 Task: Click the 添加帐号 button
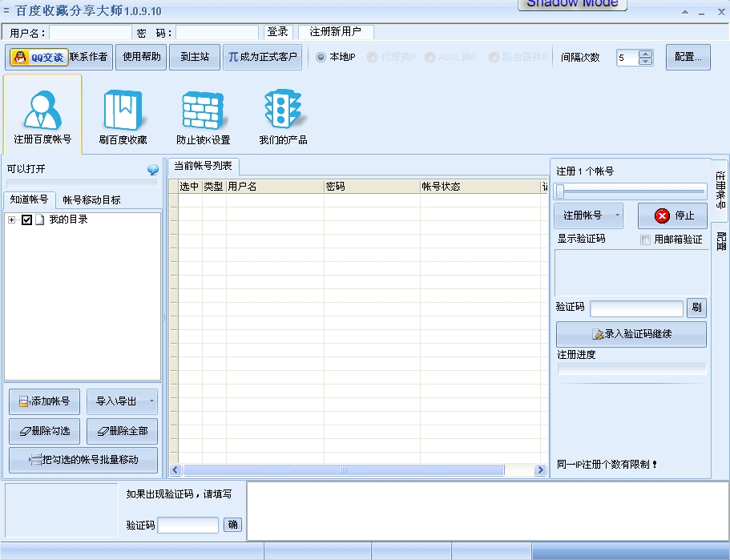click(x=44, y=401)
